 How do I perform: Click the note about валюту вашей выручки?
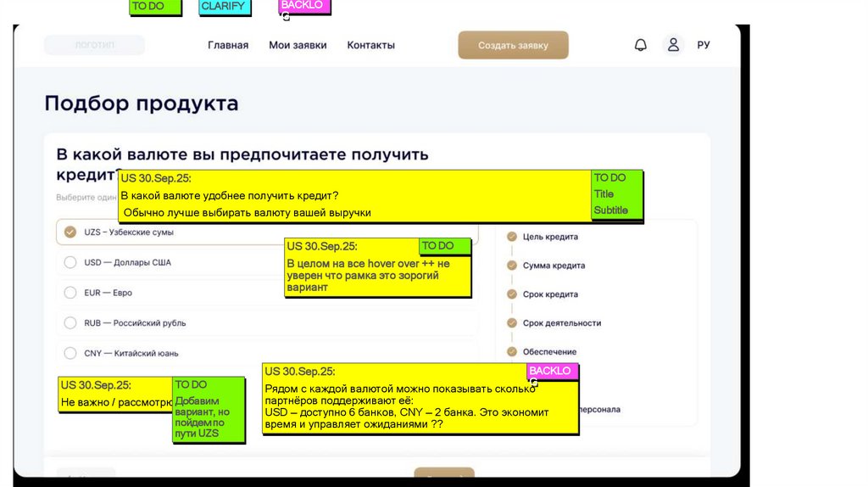click(x=354, y=196)
